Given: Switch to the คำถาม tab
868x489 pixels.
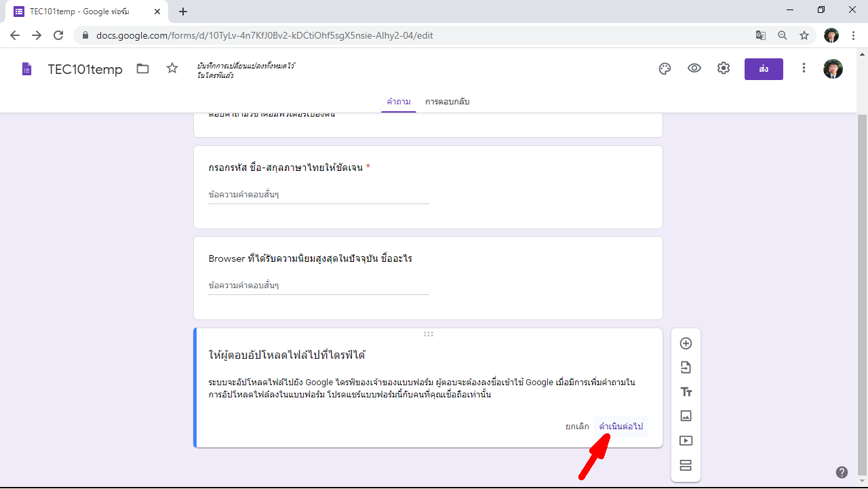Looking at the screenshot, I should coord(399,102).
